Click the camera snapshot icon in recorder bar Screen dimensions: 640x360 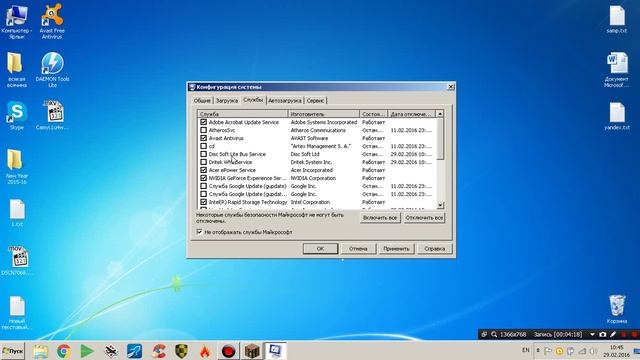coord(602,334)
